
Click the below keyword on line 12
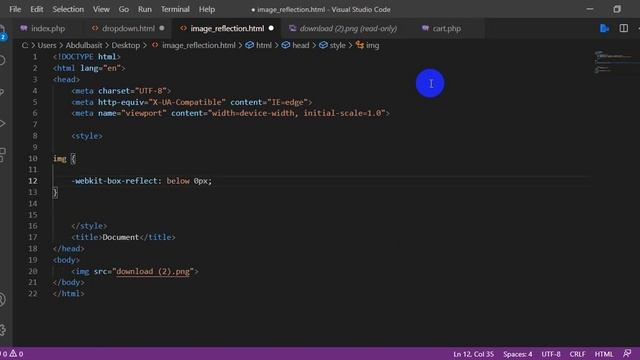coord(178,181)
